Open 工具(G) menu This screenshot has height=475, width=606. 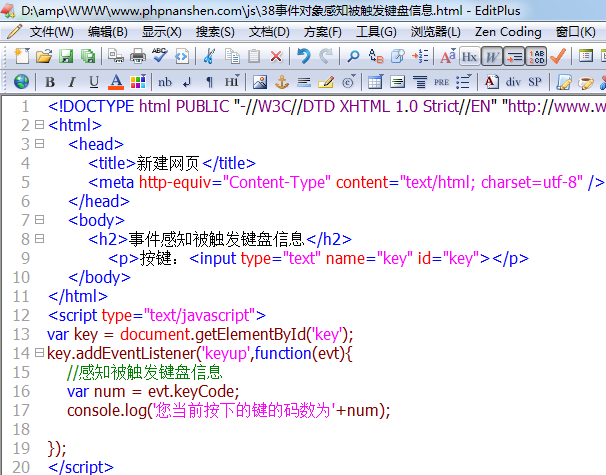376,32
